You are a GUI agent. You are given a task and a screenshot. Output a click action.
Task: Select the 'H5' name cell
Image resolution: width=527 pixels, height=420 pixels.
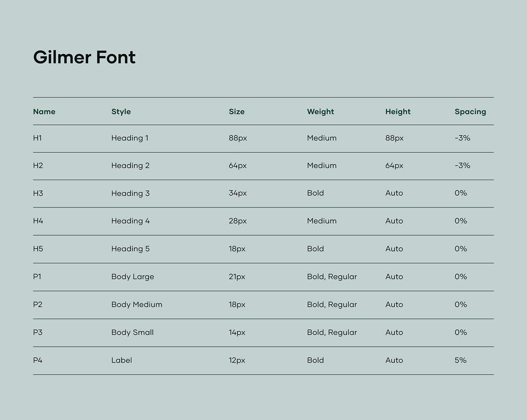(38, 249)
